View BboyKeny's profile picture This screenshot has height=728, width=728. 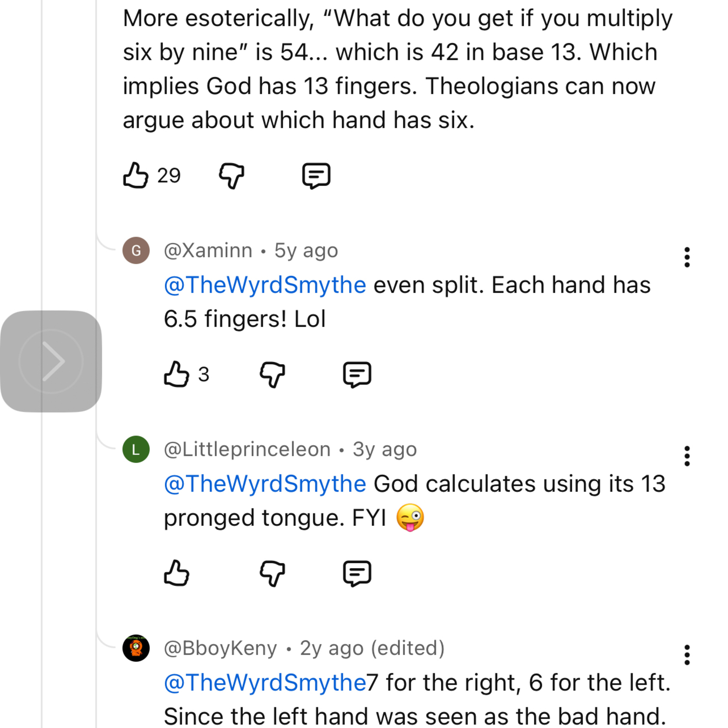point(136,648)
